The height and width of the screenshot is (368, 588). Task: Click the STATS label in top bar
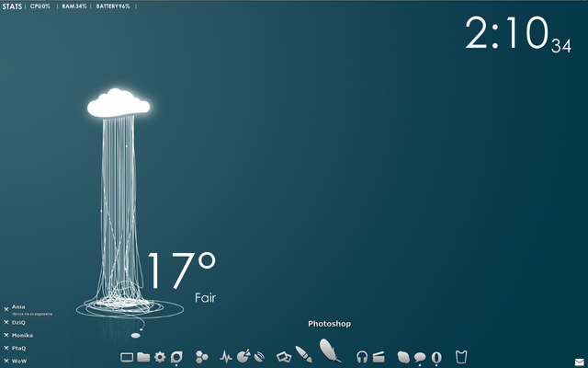click(x=12, y=6)
